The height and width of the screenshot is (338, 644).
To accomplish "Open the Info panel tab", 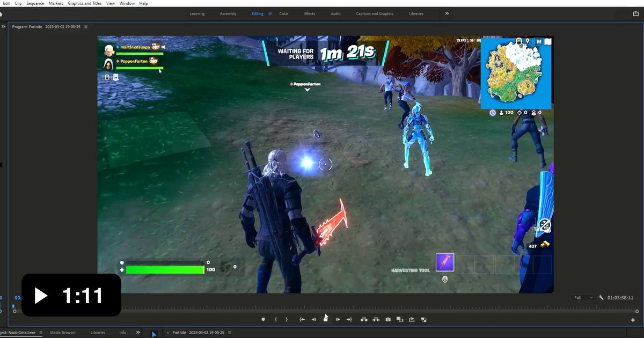I will click(122, 333).
